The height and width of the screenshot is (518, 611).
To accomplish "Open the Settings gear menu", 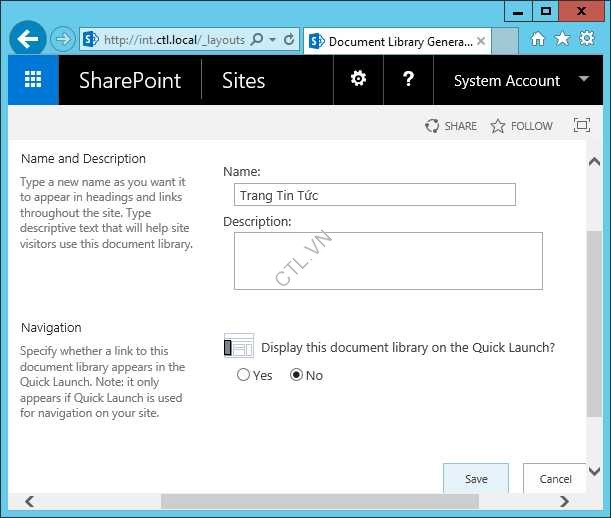I will (358, 80).
